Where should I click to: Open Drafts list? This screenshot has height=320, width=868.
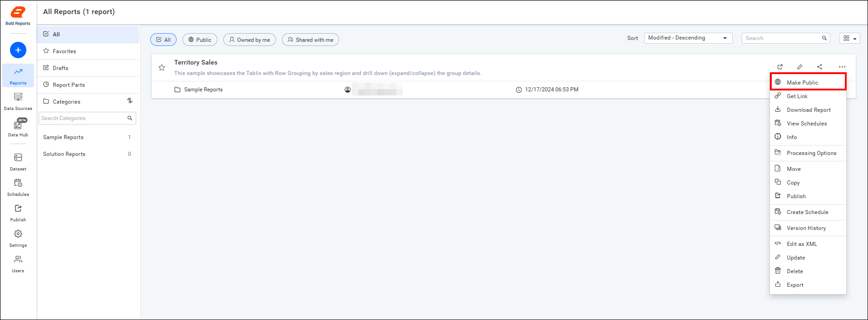(x=88, y=68)
